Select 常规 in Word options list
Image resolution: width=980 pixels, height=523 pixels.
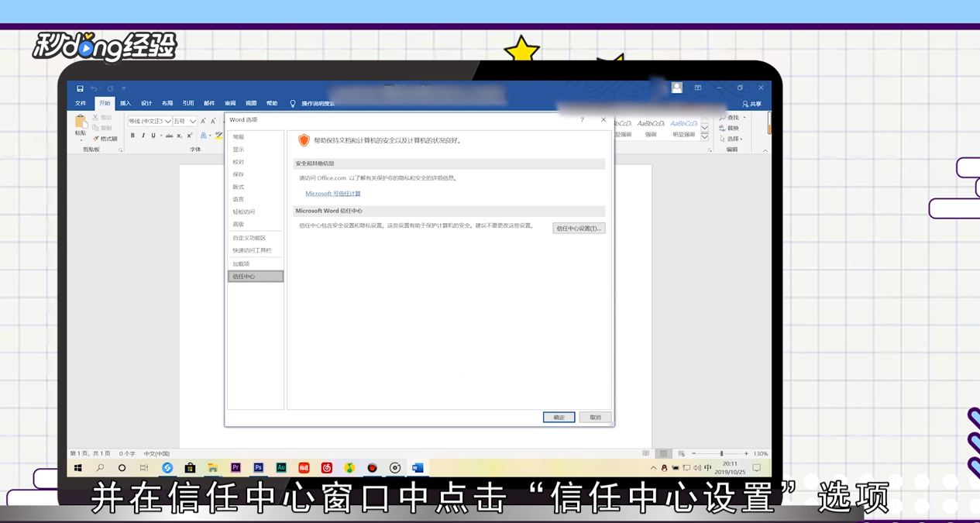coord(256,137)
